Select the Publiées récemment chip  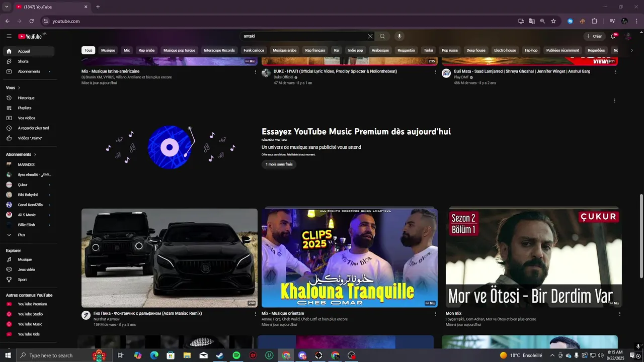click(562, 50)
